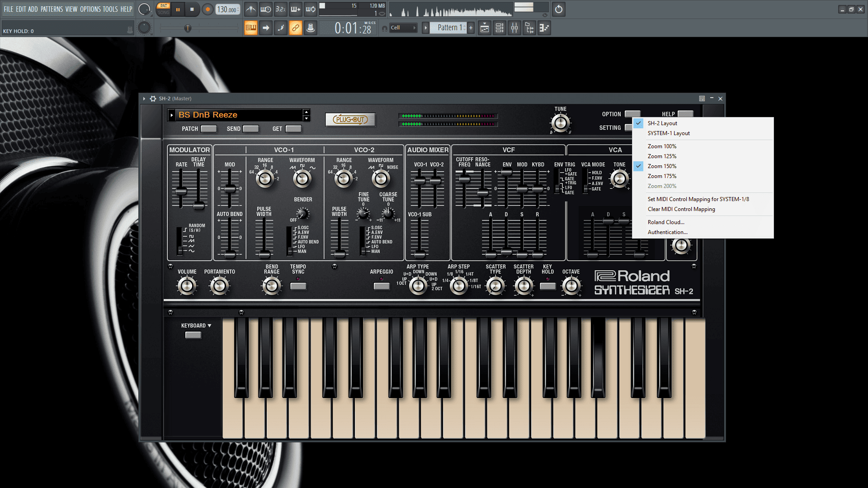Expand KEYBOARD dropdown triangle

pyautogui.click(x=209, y=326)
